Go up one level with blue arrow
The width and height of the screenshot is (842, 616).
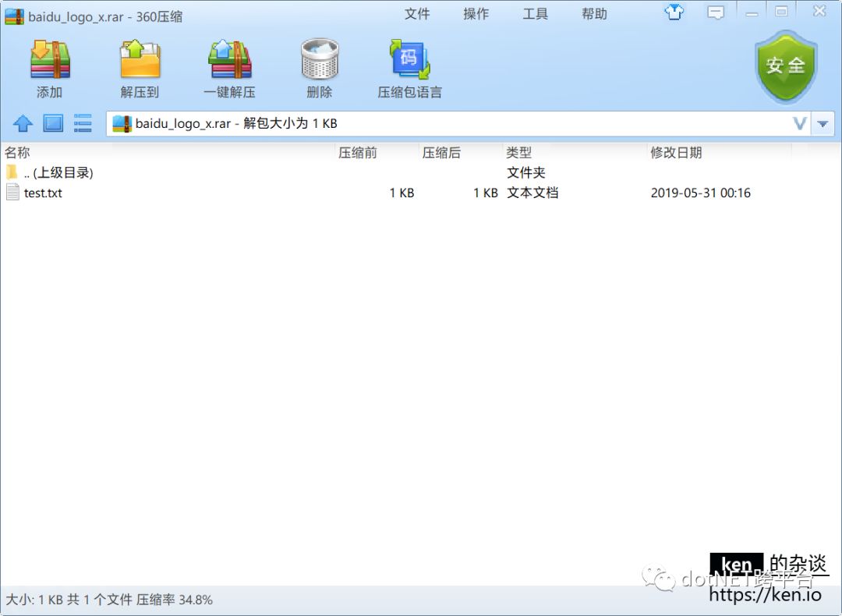pos(23,123)
